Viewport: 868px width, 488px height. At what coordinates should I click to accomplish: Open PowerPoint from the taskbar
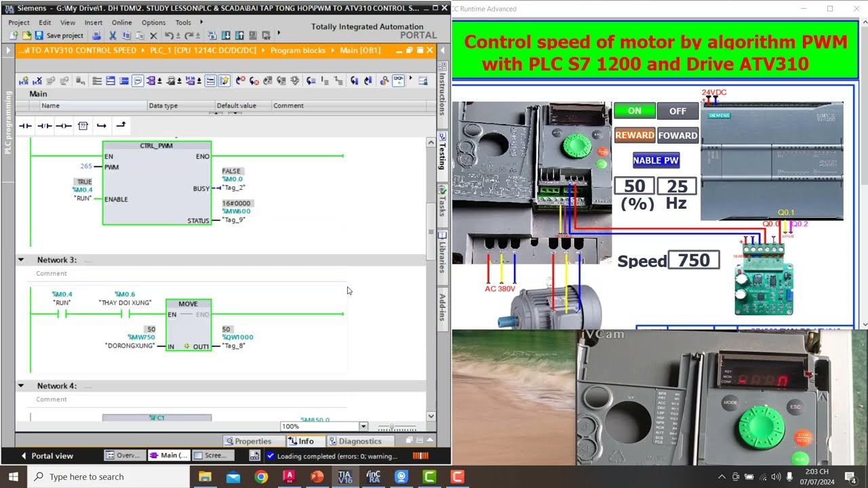tap(317, 476)
